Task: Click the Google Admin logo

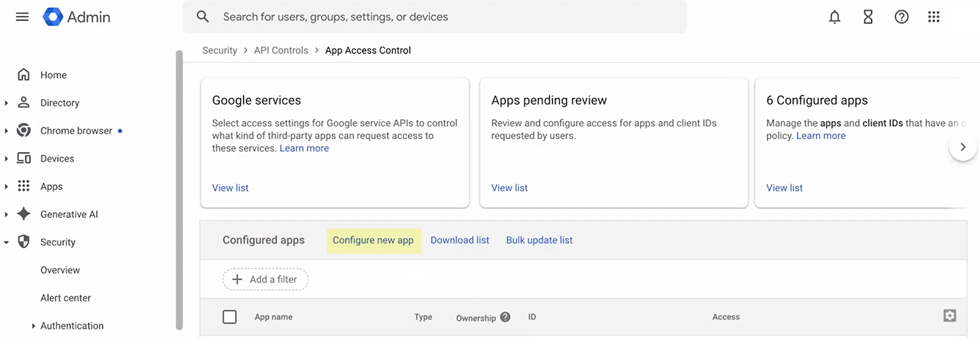Action: click(76, 17)
